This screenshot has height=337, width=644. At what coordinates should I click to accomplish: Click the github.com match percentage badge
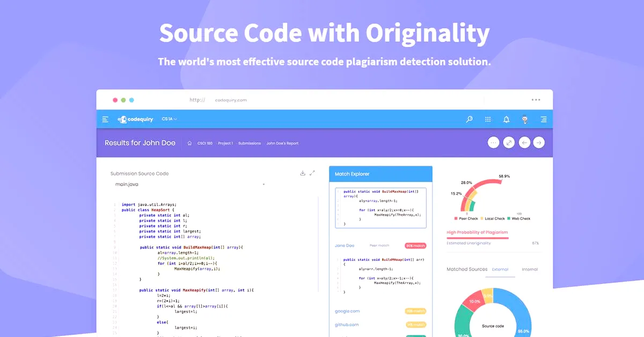click(415, 325)
